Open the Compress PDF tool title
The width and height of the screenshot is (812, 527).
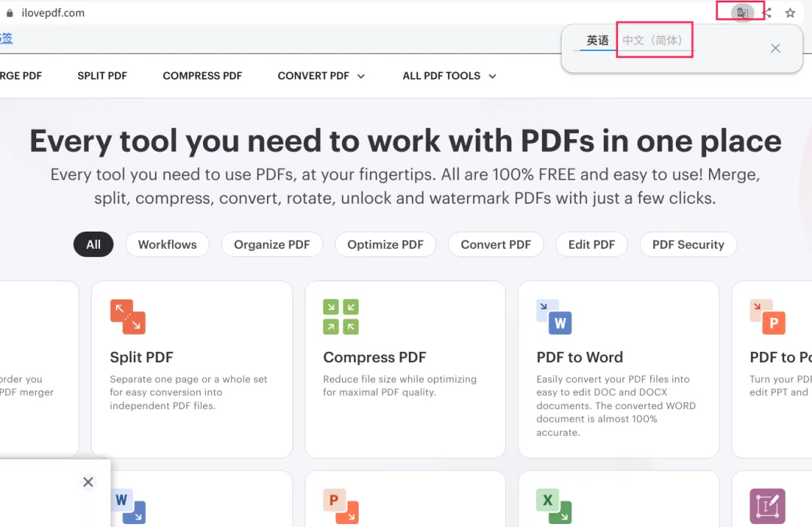374,357
